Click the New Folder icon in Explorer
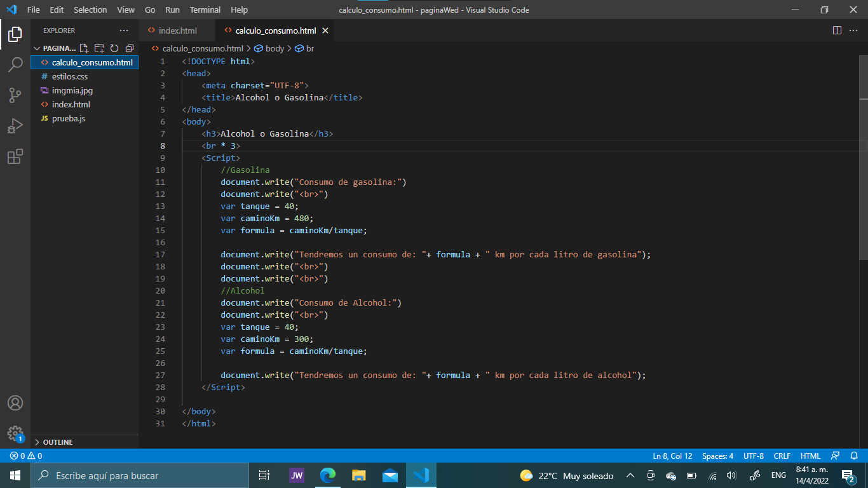The width and height of the screenshot is (868, 488). 99,48
